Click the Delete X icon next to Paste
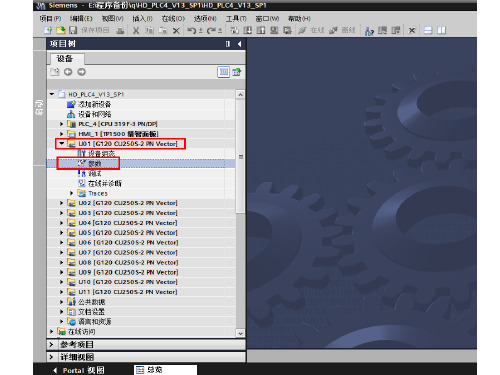The width and height of the screenshot is (500, 375). coord(176,31)
